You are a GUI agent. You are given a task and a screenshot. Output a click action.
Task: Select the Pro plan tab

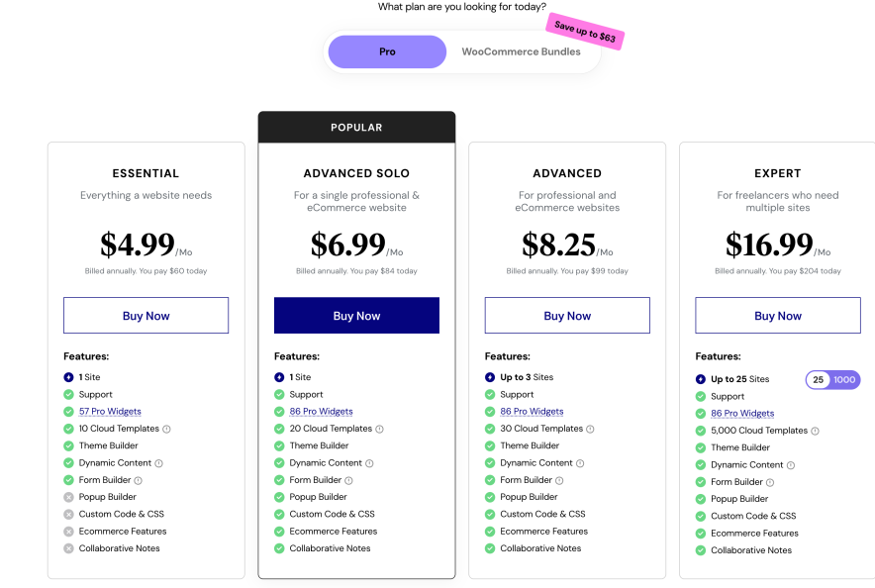click(387, 51)
